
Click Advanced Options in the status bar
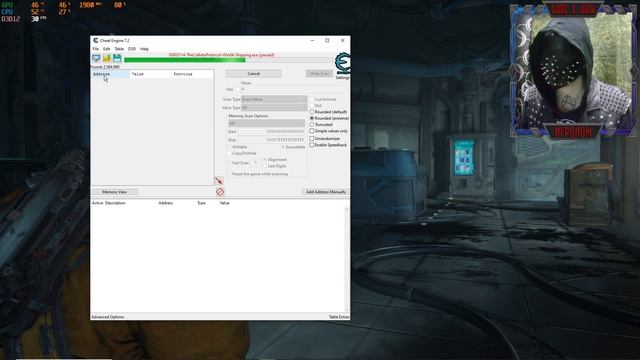tap(108, 317)
